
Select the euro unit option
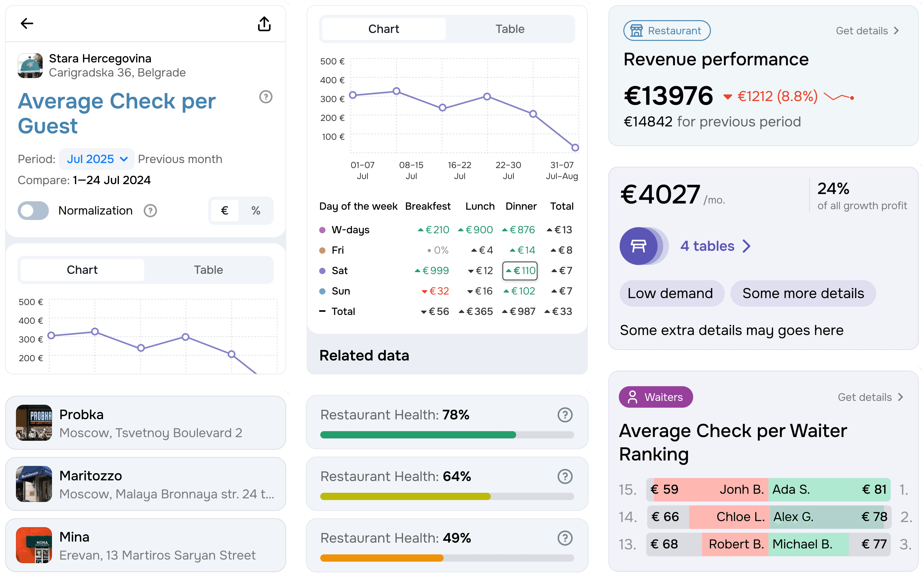(x=225, y=211)
